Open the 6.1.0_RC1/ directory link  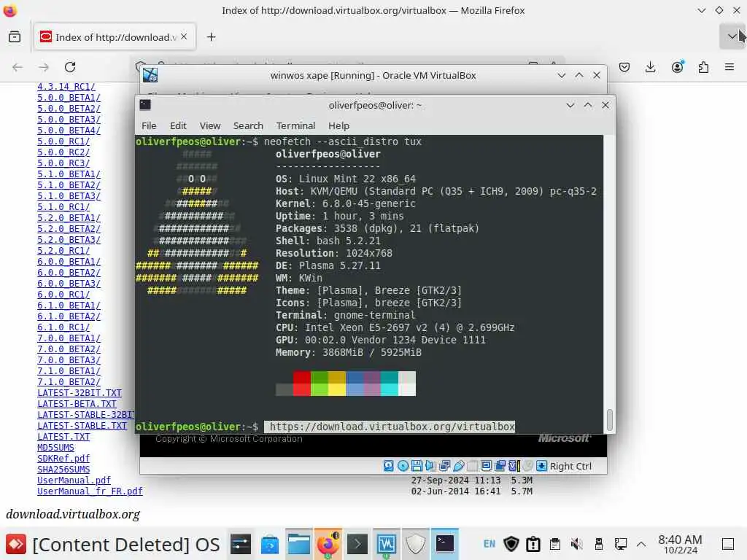tap(63, 327)
